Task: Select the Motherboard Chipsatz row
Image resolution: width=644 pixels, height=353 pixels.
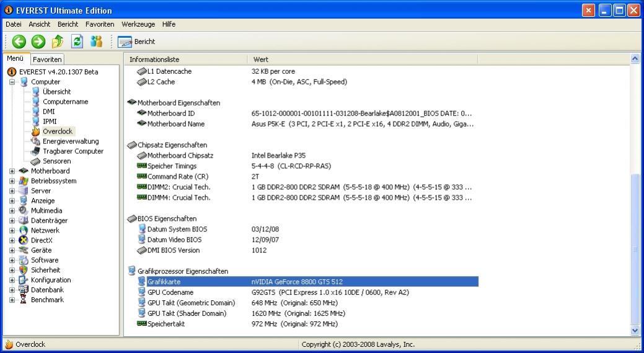Action: 307,155
